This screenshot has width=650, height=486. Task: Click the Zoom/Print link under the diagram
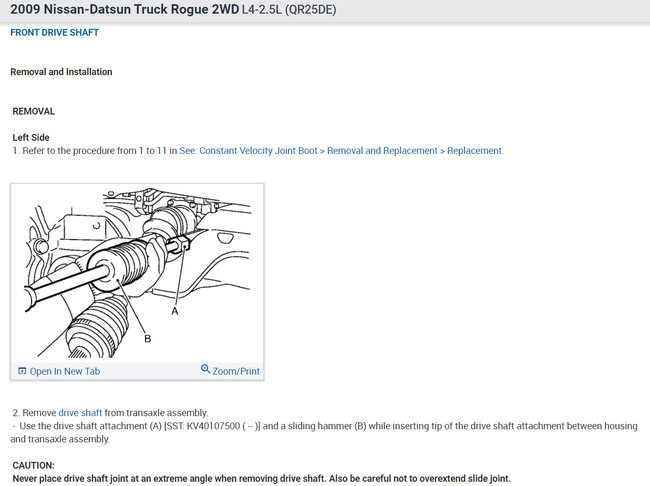pyautogui.click(x=236, y=371)
